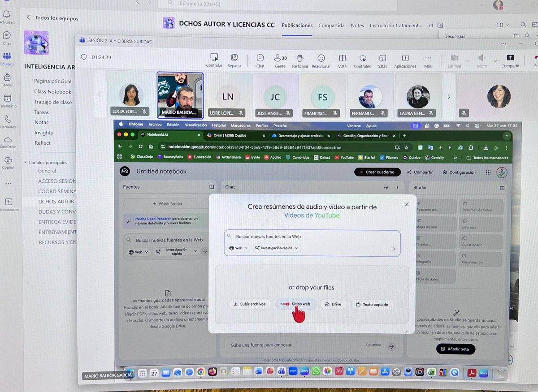
Task: Show next participants with the right arrow
Action: tap(449, 97)
